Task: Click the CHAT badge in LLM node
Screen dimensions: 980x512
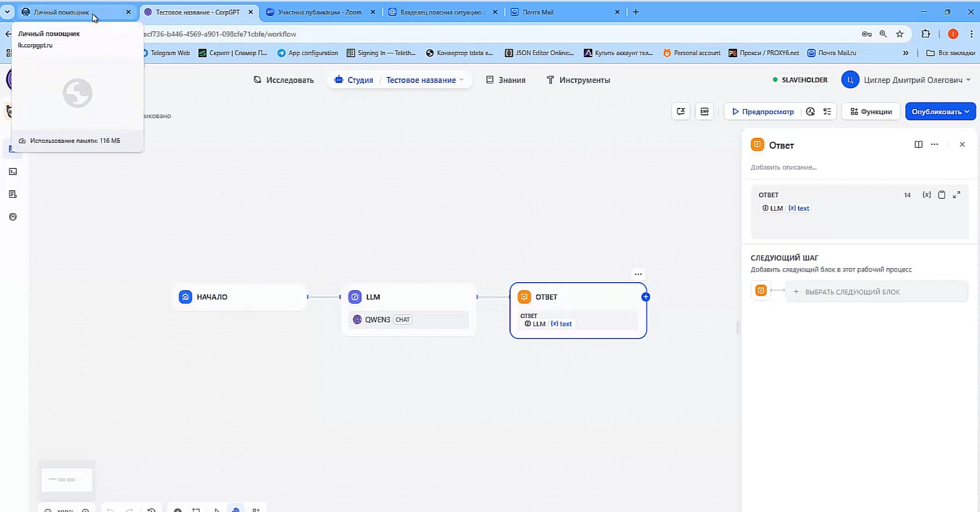Action: pyautogui.click(x=402, y=320)
